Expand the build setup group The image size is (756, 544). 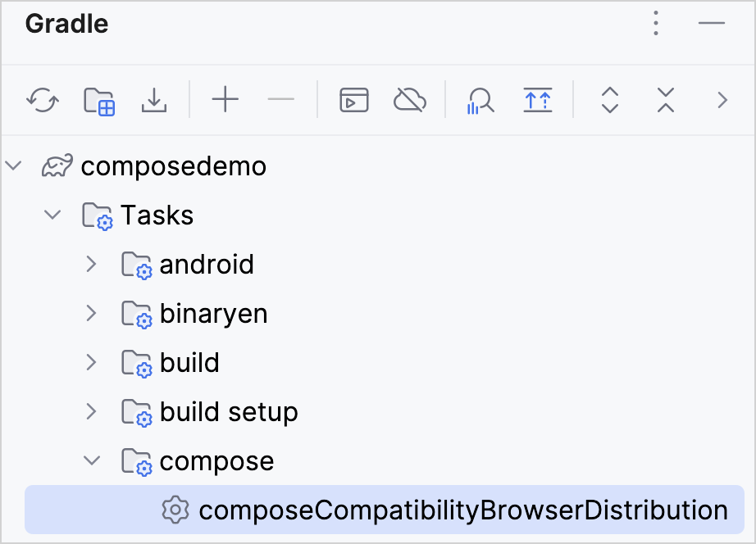pos(91,411)
